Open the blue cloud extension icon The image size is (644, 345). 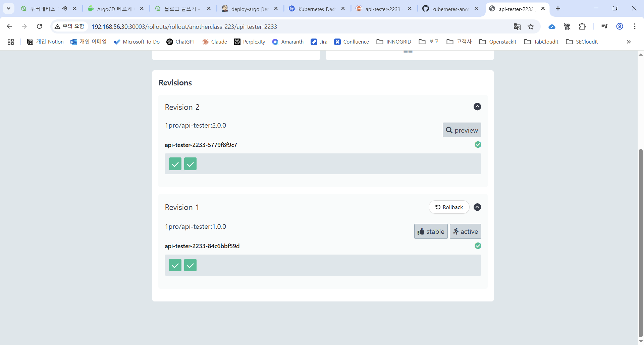[x=552, y=26]
